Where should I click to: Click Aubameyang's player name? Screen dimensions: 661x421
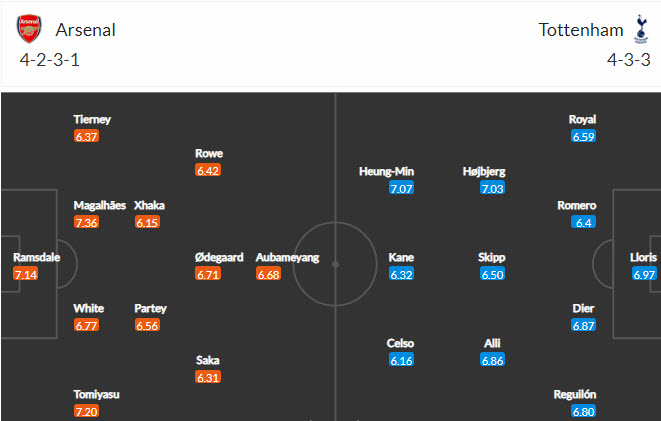(287, 257)
